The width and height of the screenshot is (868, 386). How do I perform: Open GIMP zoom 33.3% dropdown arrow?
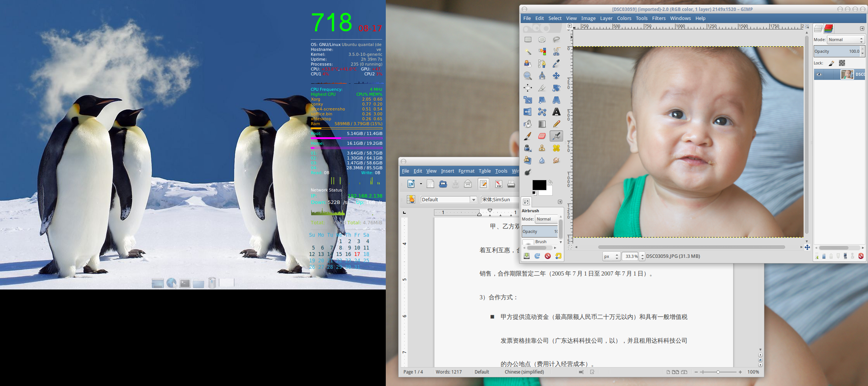coord(642,256)
